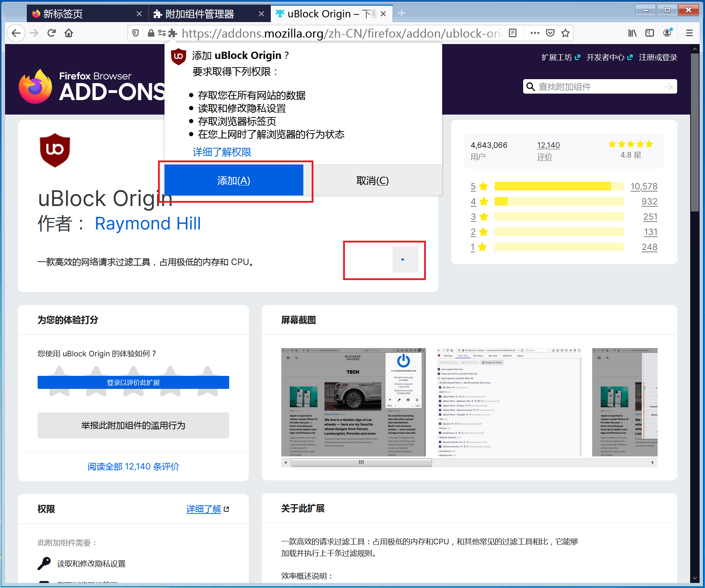Screen dimensions: 705x588
Task: Open Firefox account avatar icon
Action: click(x=667, y=33)
